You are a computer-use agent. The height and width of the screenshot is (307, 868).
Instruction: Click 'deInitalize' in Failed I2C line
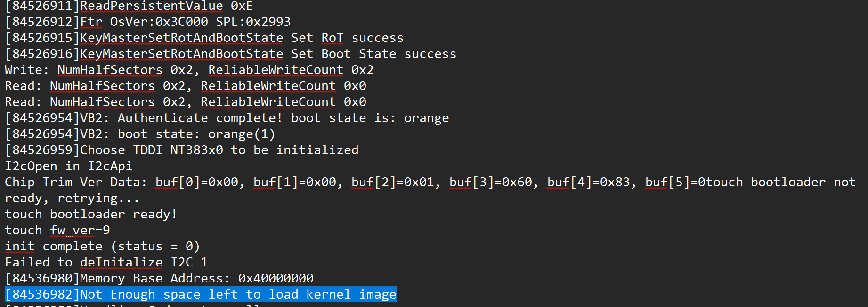coord(122,263)
